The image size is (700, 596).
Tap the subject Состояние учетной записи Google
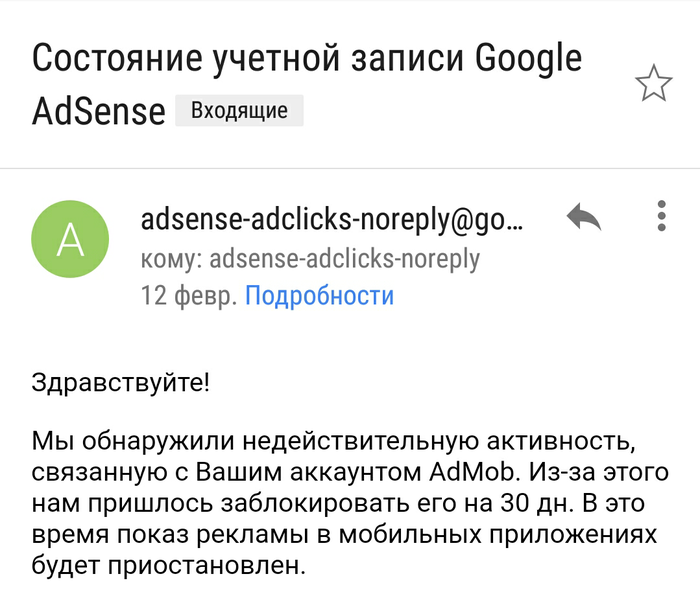307,59
